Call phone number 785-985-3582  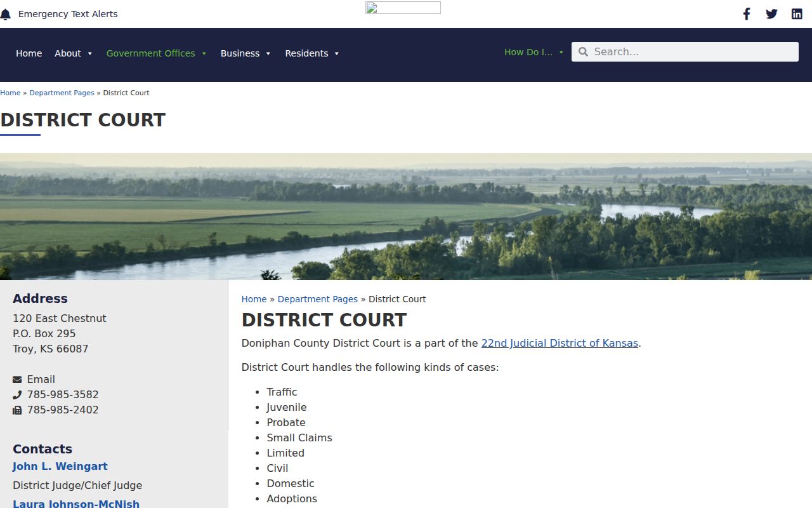click(63, 394)
